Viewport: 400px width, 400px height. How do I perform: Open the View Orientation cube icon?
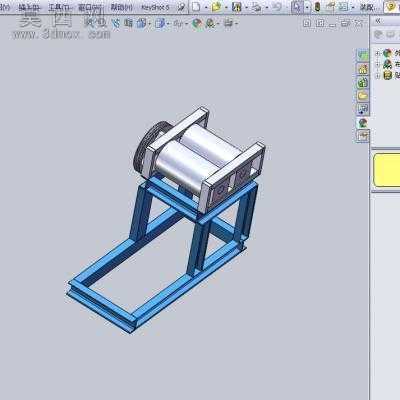tap(142, 23)
